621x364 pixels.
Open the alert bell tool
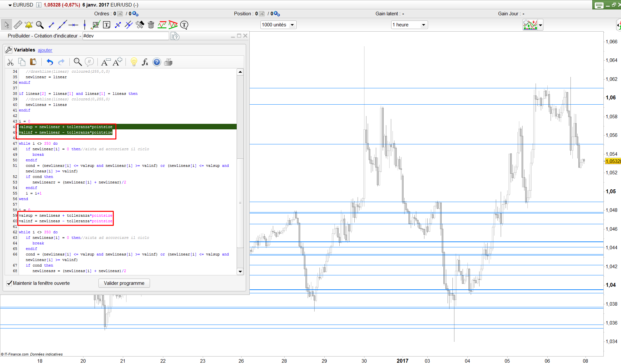29,25
